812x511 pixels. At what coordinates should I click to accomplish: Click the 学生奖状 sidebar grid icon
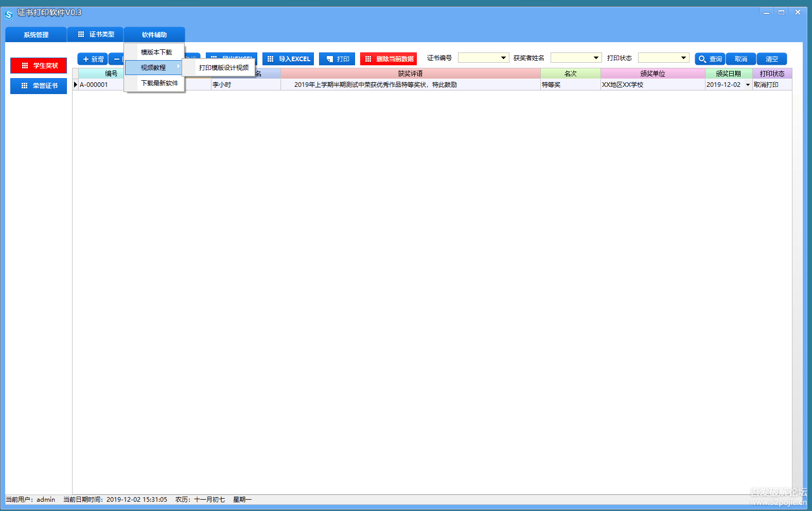coord(25,66)
